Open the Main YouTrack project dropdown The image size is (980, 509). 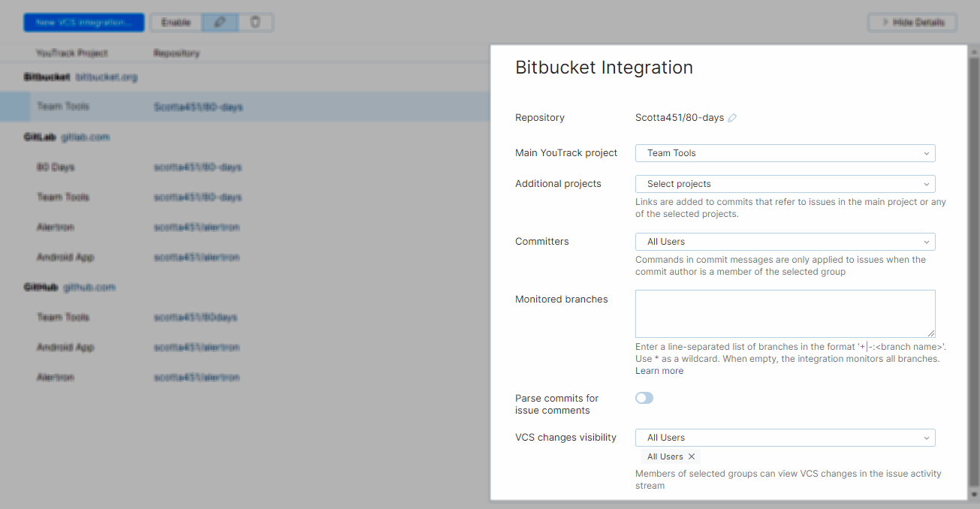[x=784, y=152]
